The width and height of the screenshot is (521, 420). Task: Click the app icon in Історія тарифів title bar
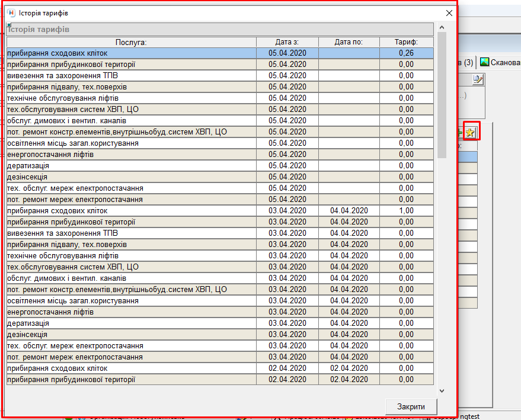coord(10,12)
